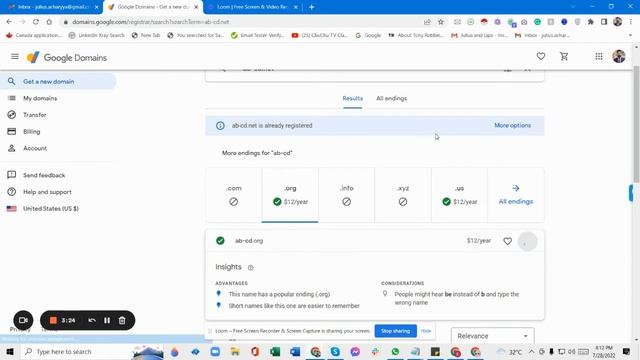The image size is (640, 360).
Task: Open Canada application bookmark
Action: (x=34, y=36)
